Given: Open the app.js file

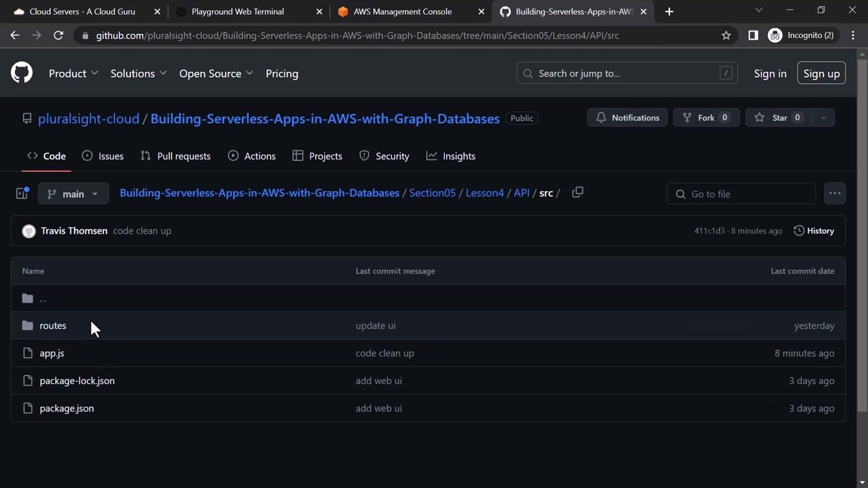Looking at the screenshot, I should pyautogui.click(x=52, y=353).
